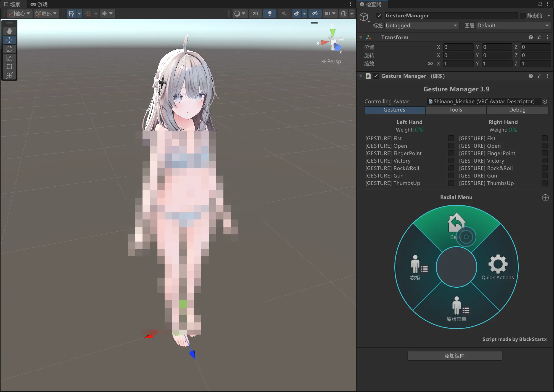Select the Rotate tool
Viewport: 554px width, 392px height.
pos(9,49)
